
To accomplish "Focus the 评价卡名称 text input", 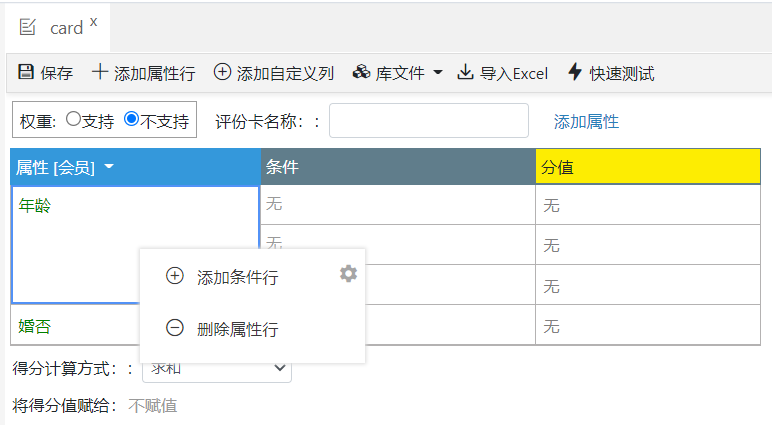I will tap(428, 120).
